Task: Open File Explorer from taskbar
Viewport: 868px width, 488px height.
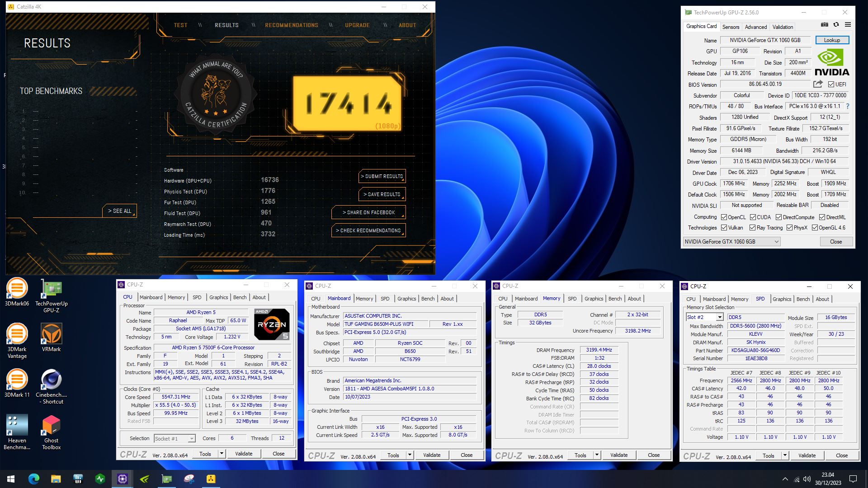Action: click(x=56, y=479)
